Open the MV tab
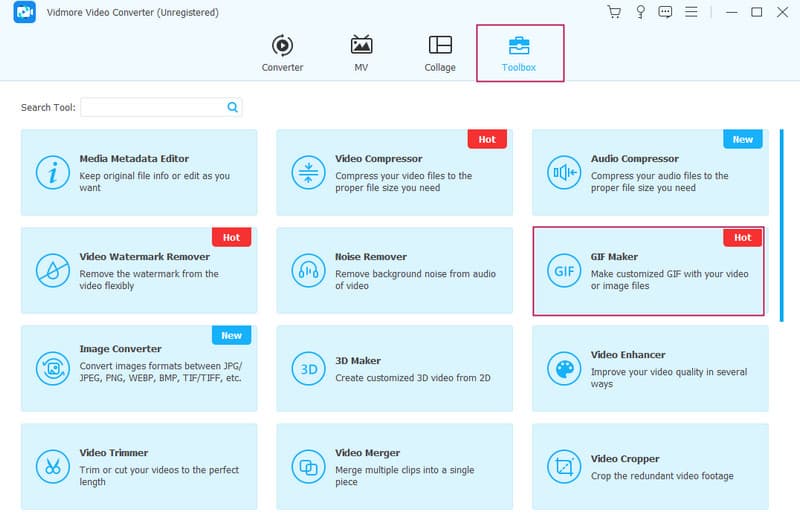The width and height of the screenshot is (800, 515). coord(361,53)
